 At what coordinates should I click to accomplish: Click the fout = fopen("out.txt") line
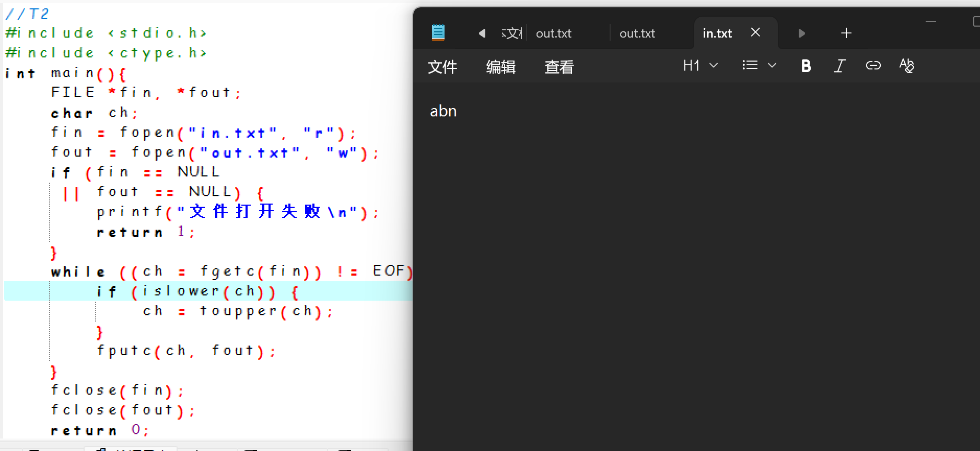215,152
